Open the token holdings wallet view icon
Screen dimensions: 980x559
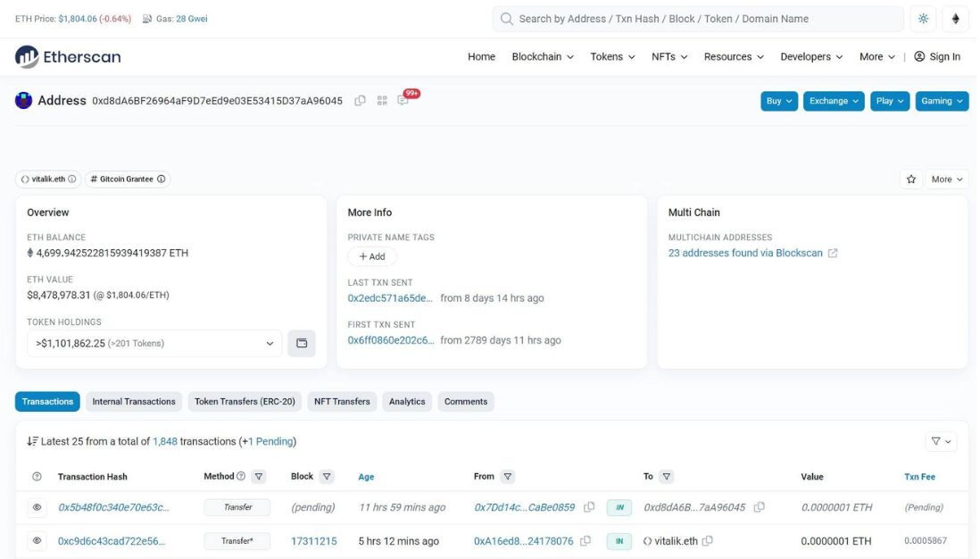(x=302, y=343)
